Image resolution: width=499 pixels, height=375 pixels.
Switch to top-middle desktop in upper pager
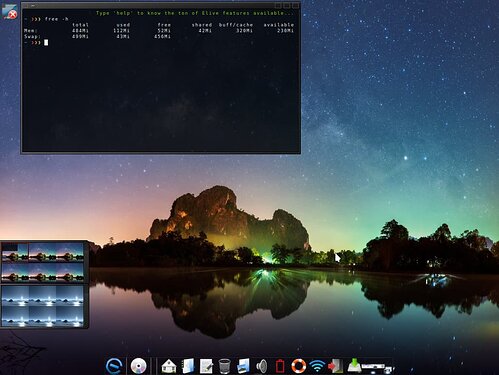[x=42, y=252]
